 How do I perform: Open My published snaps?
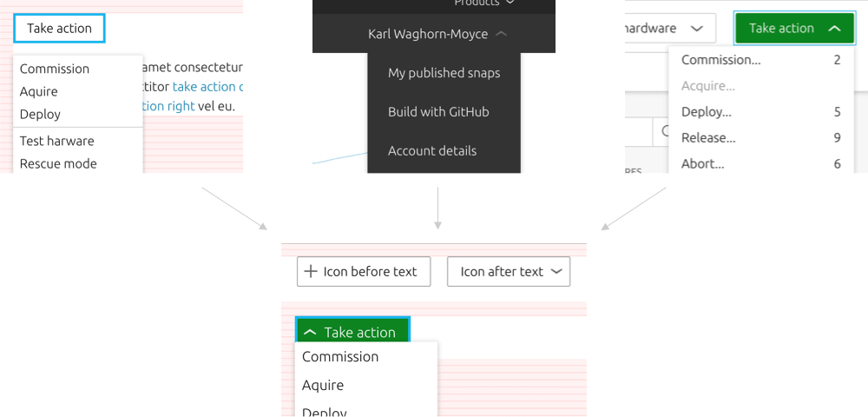(x=444, y=73)
